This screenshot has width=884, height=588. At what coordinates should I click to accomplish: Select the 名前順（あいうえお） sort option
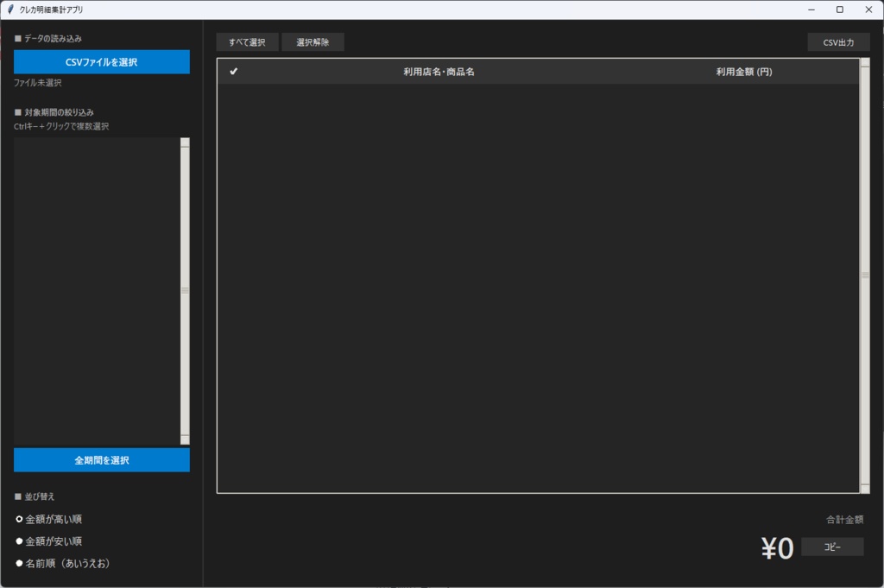click(62, 563)
